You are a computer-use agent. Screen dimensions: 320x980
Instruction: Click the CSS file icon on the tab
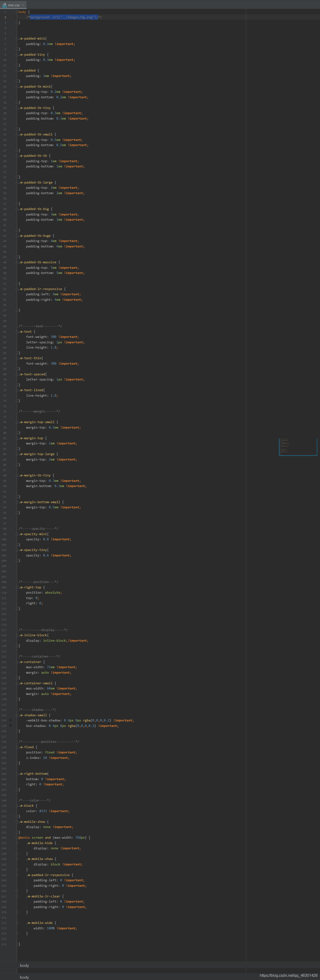tap(4, 5)
